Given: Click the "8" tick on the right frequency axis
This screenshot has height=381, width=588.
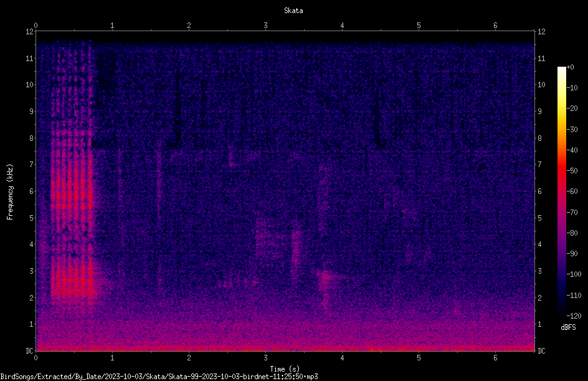Looking at the screenshot, I should click(539, 138).
